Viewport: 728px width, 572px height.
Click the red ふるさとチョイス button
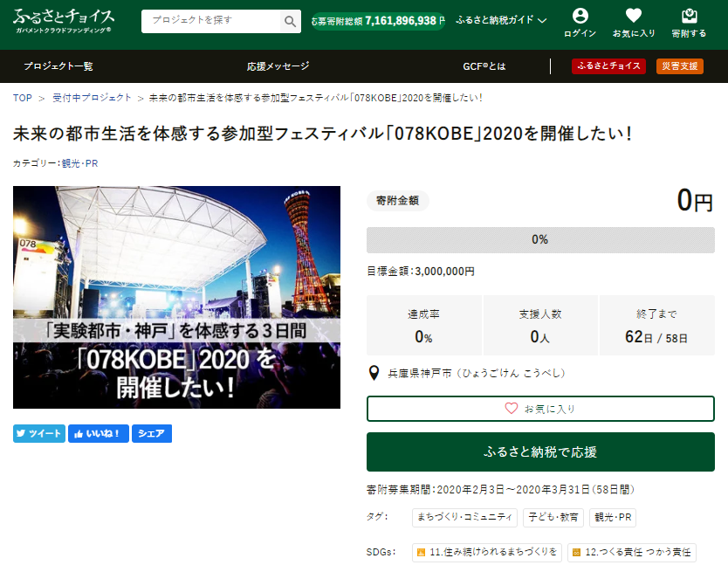click(x=608, y=66)
